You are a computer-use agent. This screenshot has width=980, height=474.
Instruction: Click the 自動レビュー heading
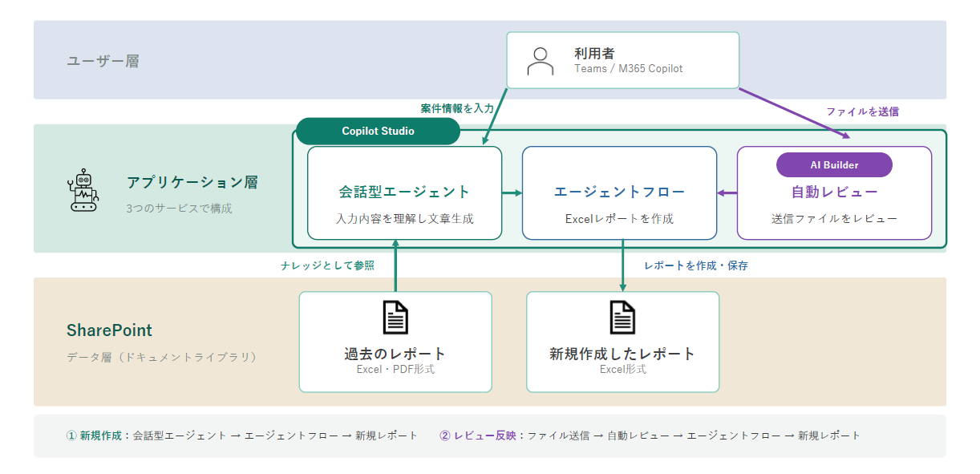click(834, 192)
